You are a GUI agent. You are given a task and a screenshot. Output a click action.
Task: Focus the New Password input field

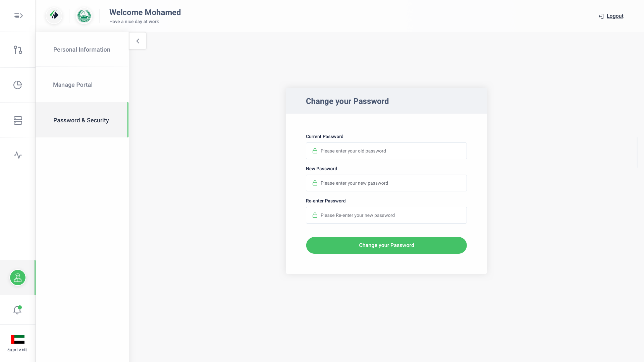(386, 183)
